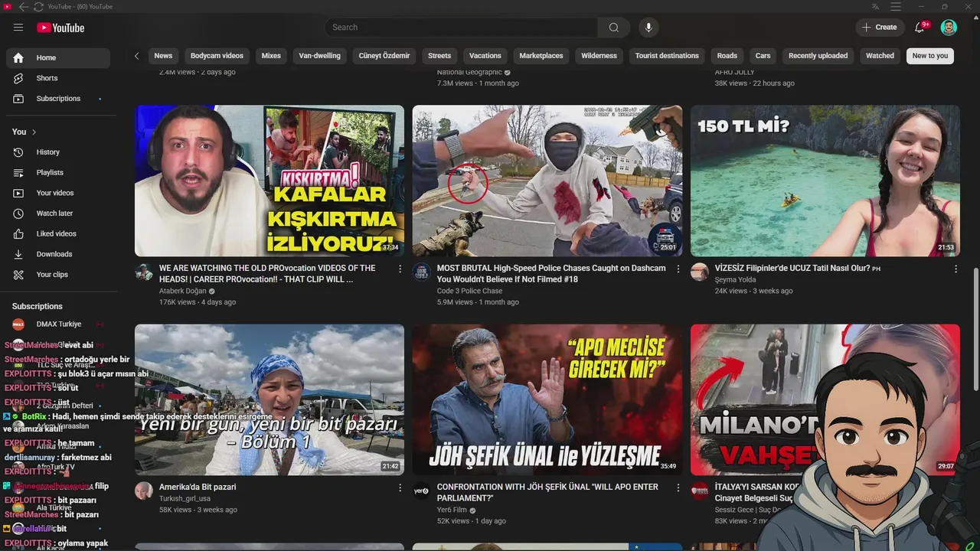Select the Recently uploaded chip
Image resolution: width=980 pixels, height=551 pixels.
tap(818, 56)
